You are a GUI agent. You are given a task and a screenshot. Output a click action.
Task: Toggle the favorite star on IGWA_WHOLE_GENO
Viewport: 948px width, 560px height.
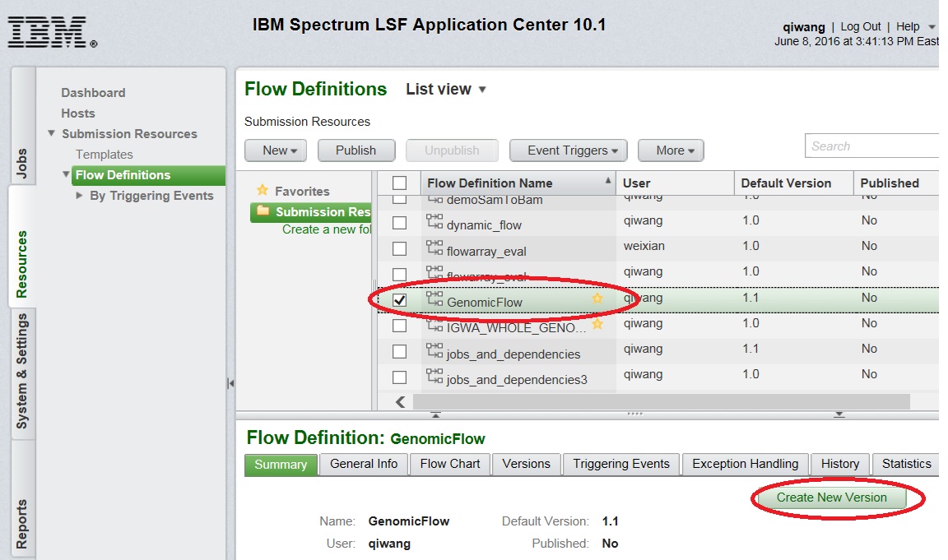point(597,324)
